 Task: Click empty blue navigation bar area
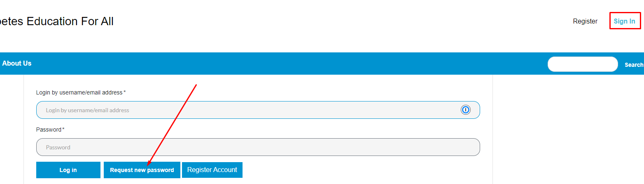point(288,64)
